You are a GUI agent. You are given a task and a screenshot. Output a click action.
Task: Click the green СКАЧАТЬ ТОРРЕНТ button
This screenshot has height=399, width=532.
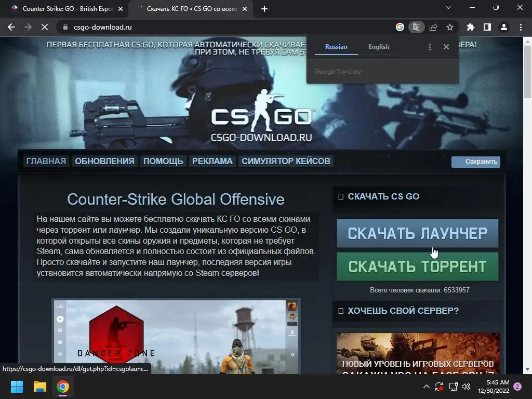click(417, 267)
